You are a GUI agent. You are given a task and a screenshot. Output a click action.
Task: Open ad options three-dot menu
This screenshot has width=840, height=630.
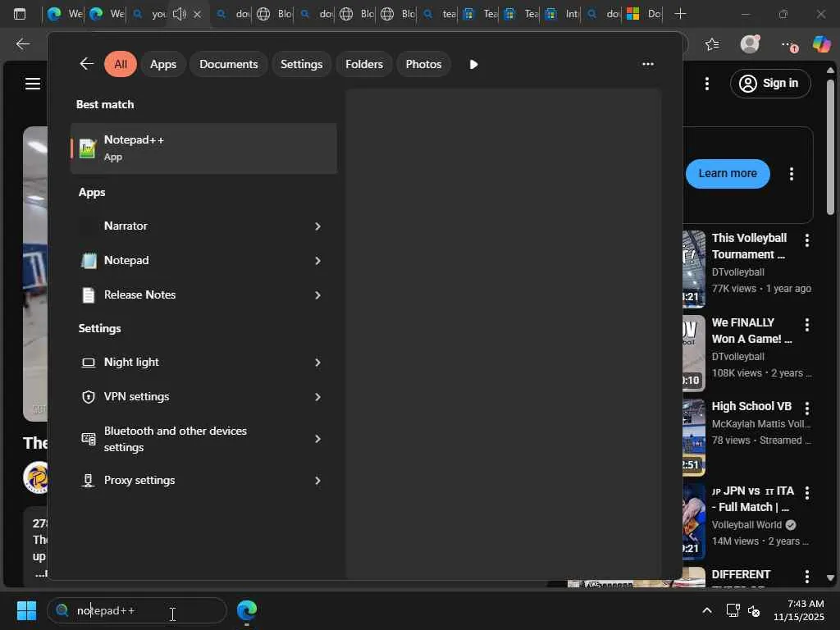click(x=792, y=174)
